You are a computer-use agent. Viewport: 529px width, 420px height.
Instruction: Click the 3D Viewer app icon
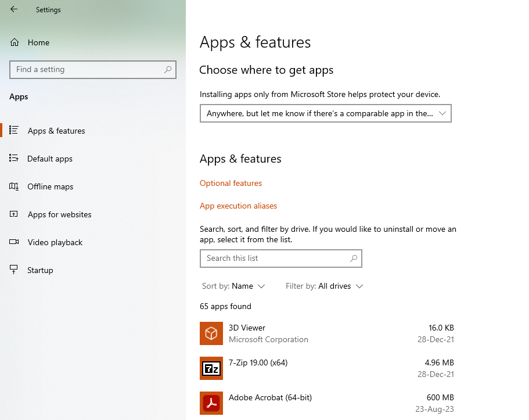211,333
